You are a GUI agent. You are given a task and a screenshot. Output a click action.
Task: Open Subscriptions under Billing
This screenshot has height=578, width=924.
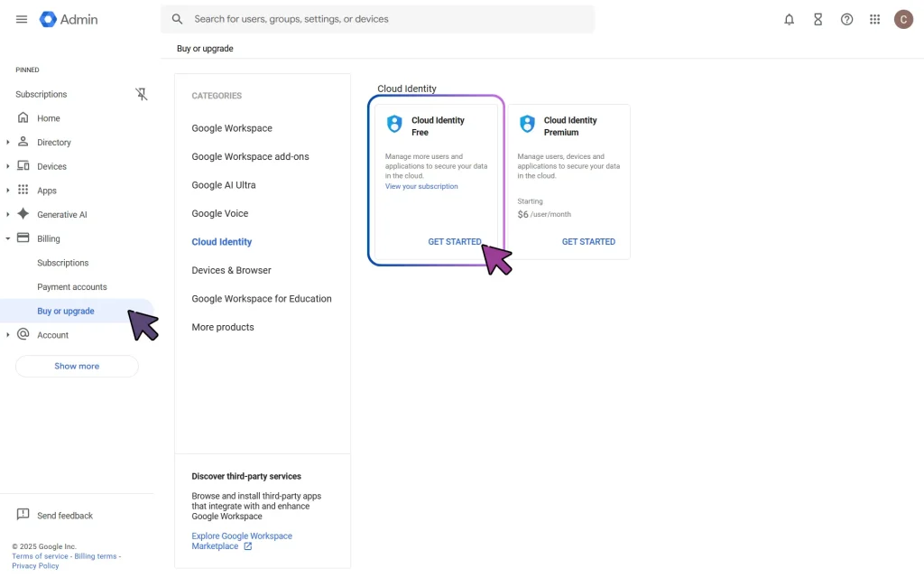coord(62,263)
